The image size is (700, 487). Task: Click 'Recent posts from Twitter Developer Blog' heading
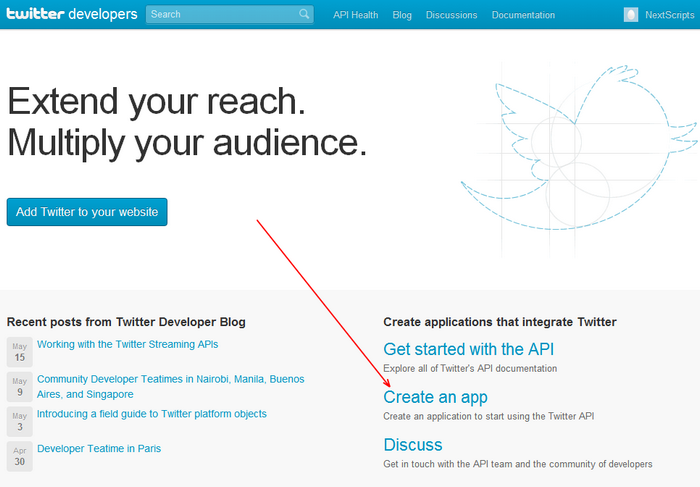tap(126, 322)
